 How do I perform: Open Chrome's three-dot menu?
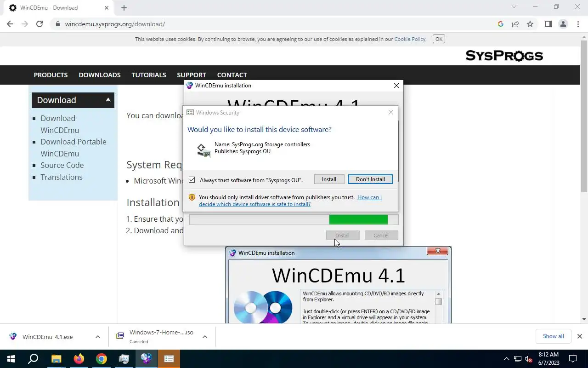[578, 24]
